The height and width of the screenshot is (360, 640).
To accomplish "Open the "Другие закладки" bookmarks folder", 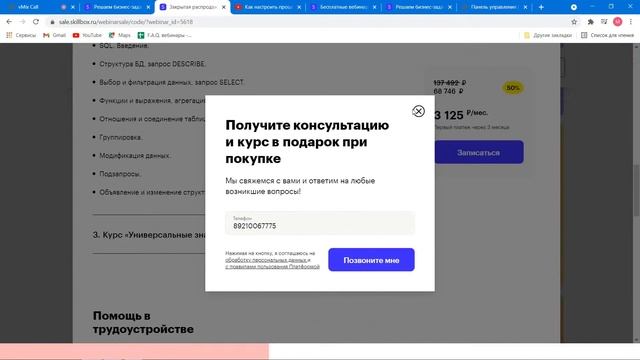I will point(548,36).
